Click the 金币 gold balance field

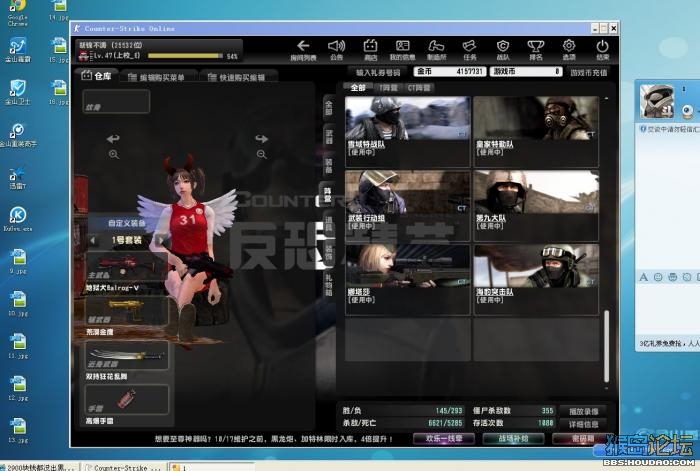pos(450,71)
